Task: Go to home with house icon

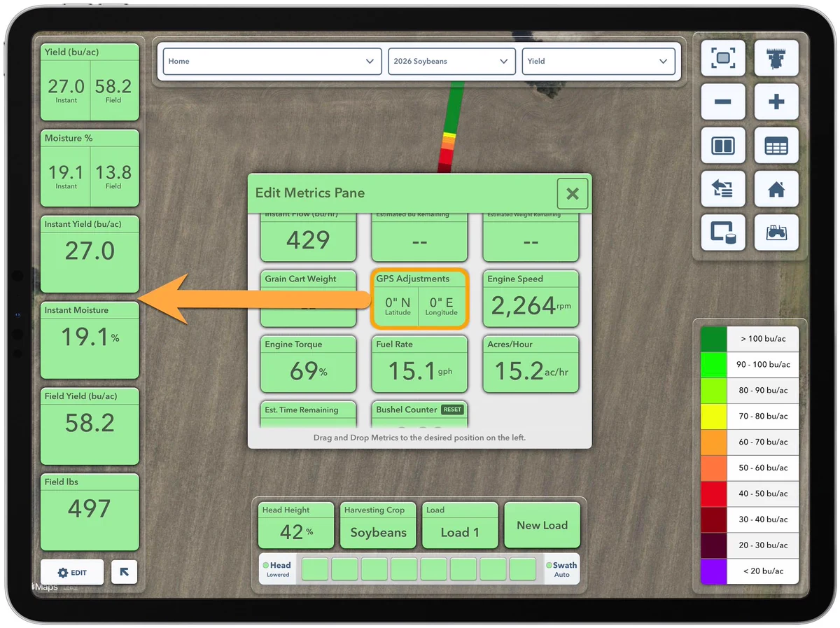Action: tap(776, 189)
